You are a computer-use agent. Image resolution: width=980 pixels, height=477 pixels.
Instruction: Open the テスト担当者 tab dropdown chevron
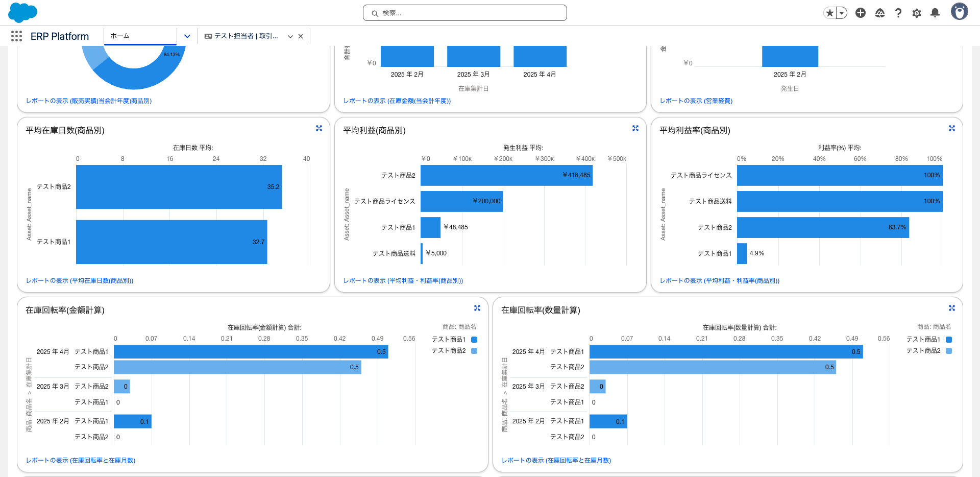coord(290,36)
